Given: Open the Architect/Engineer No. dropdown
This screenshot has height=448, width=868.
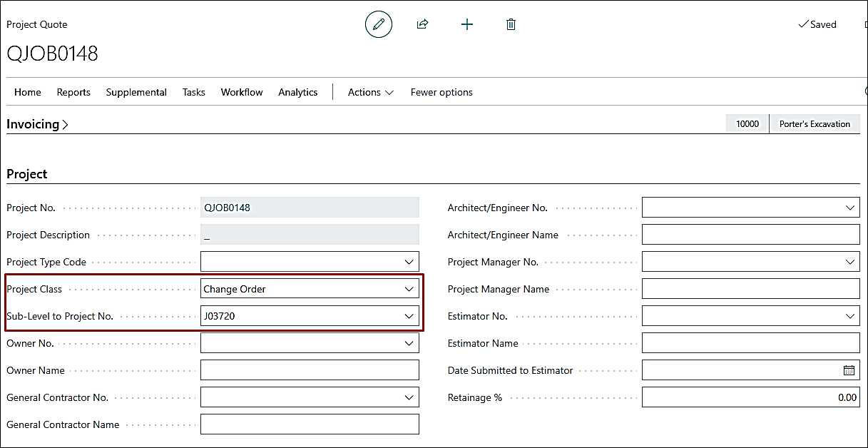Looking at the screenshot, I should tap(850, 208).
